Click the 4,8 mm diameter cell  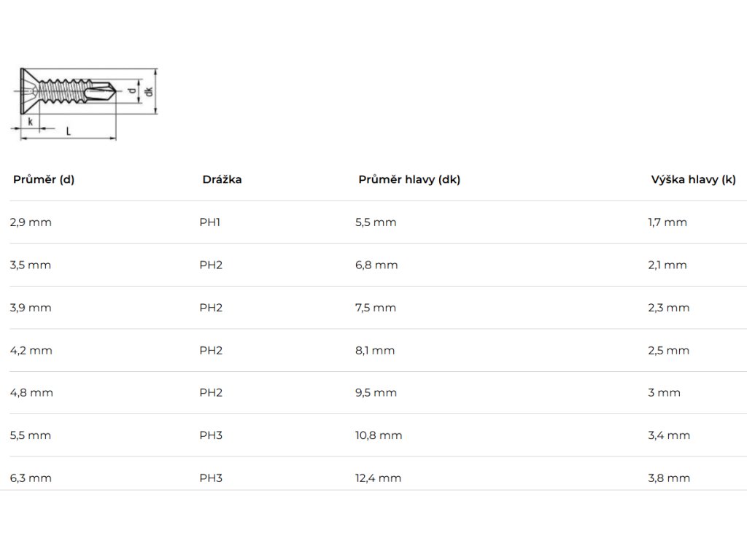point(31,393)
